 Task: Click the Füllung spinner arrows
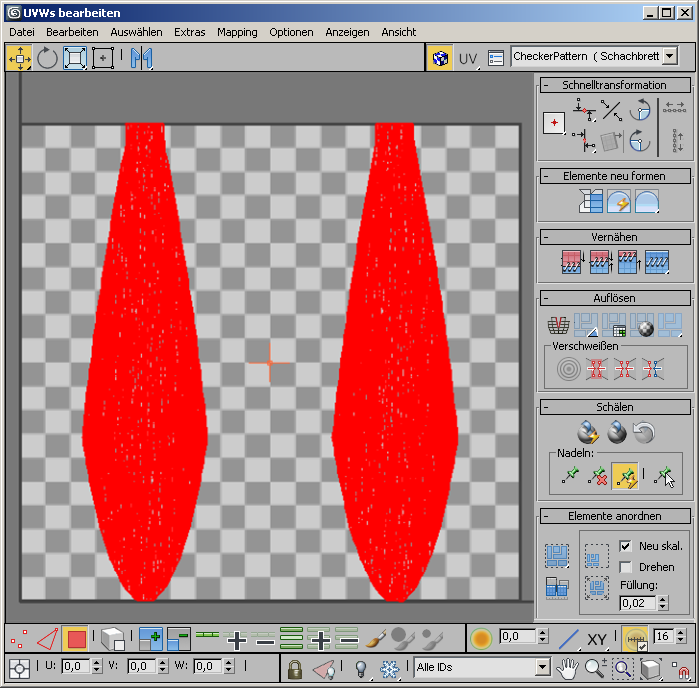(x=663, y=603)
